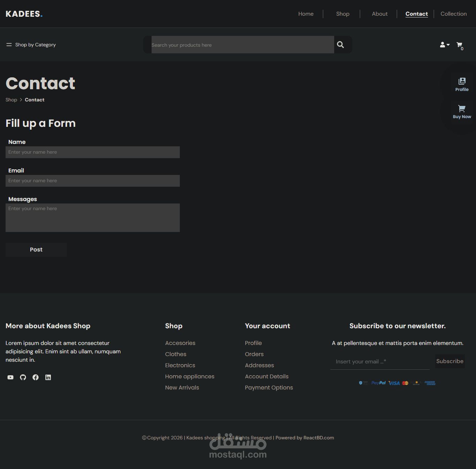Open the Accesories footer link

[x=180, y=343]
